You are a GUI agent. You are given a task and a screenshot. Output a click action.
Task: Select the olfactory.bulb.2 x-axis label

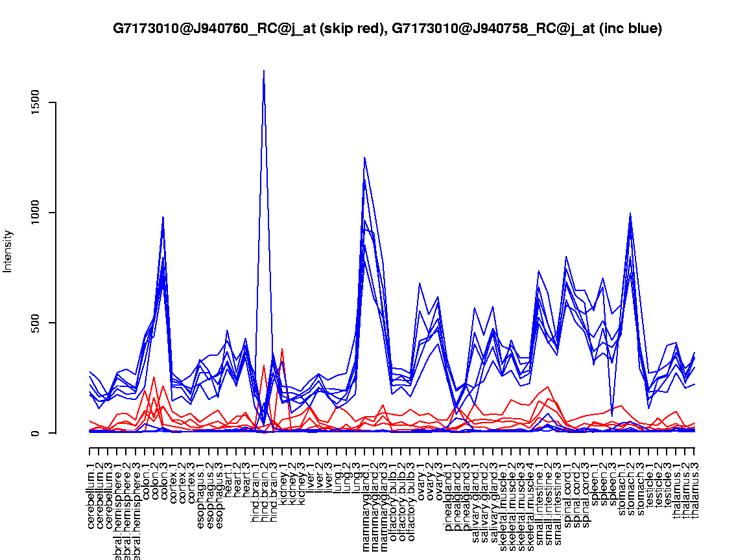[x=402, y=499]
